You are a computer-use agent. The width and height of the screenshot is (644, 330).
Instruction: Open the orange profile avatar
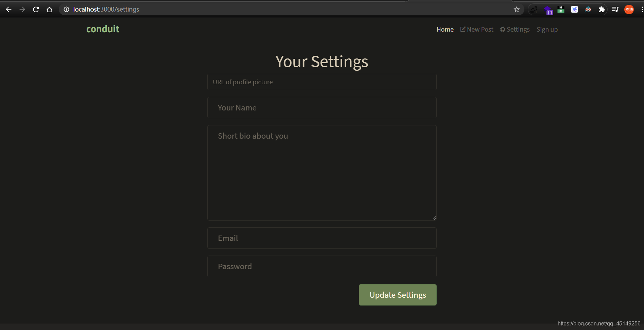tap(629, 10)
